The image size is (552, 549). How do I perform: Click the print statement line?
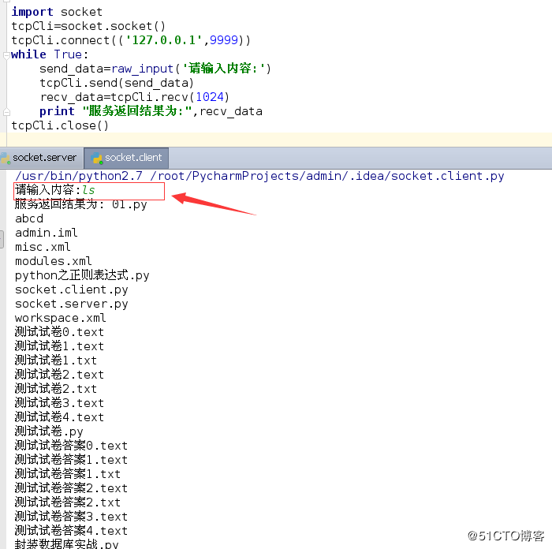tap(151, 112)
